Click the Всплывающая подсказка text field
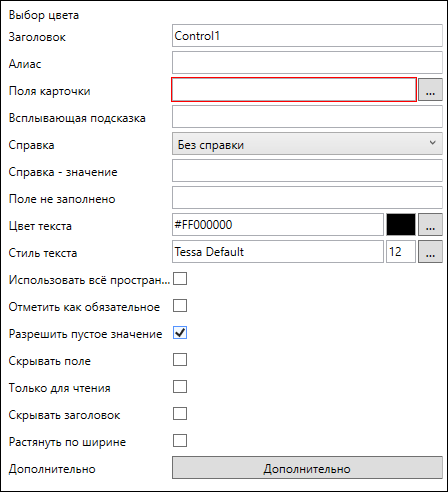 coord(307,117)
